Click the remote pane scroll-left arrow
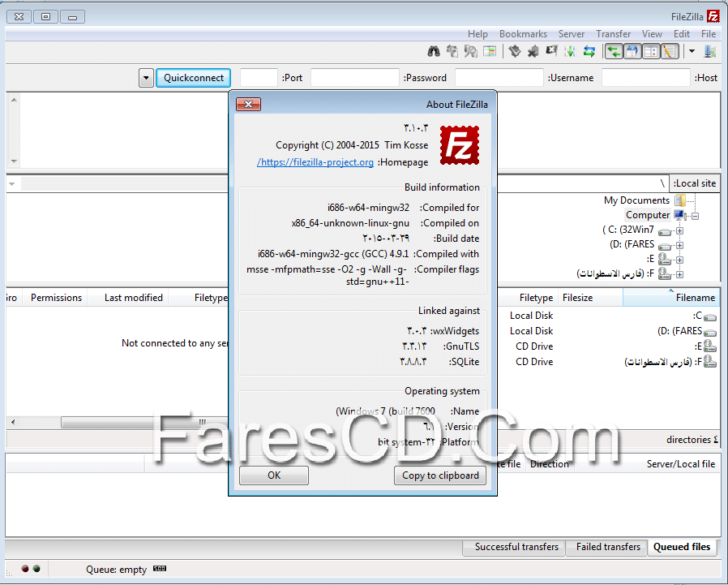728x585 pixels. [13, 422]
